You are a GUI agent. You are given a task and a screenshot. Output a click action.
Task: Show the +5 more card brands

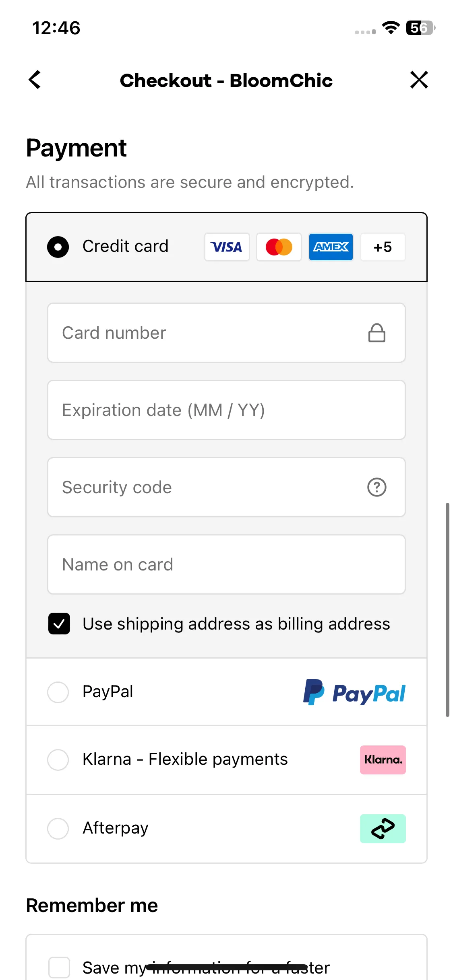383,247
